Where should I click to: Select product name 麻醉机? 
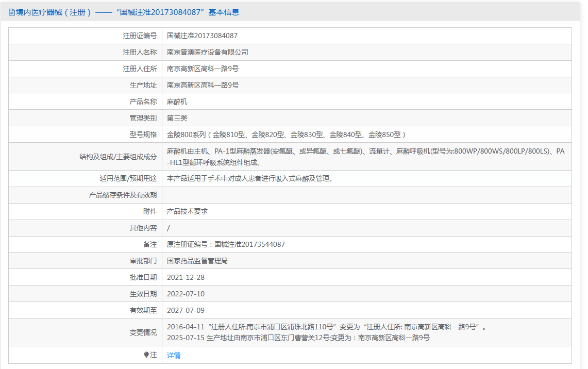click(x=177, y=102)
